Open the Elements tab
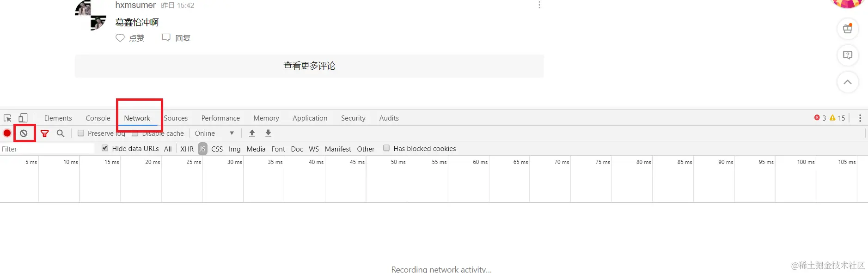This screenshot has width=868, height=273. click(x=58, y=118)
